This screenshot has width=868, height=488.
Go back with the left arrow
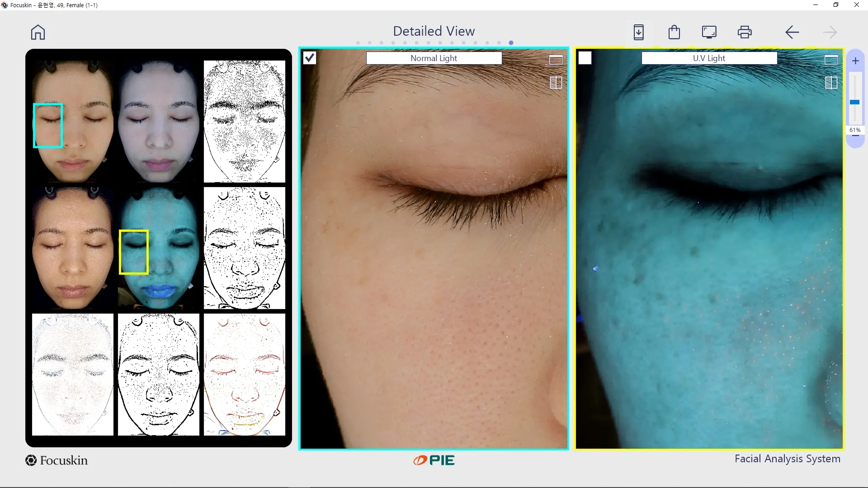click(792, 32)
